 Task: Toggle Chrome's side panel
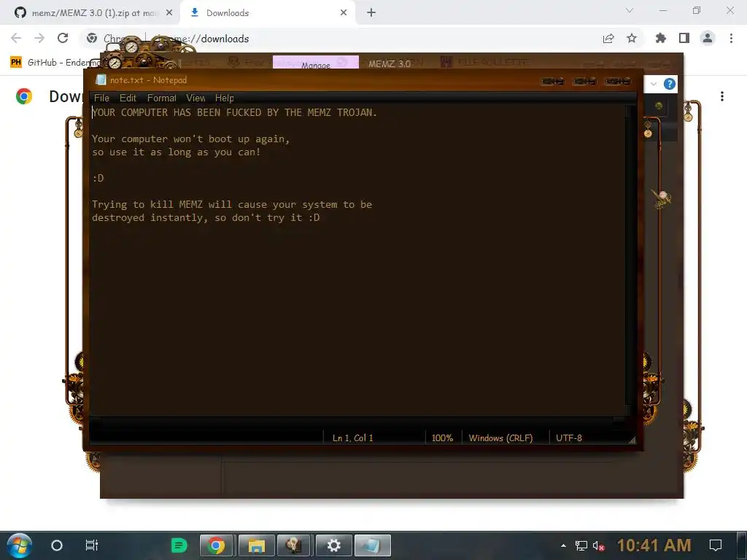684,39
